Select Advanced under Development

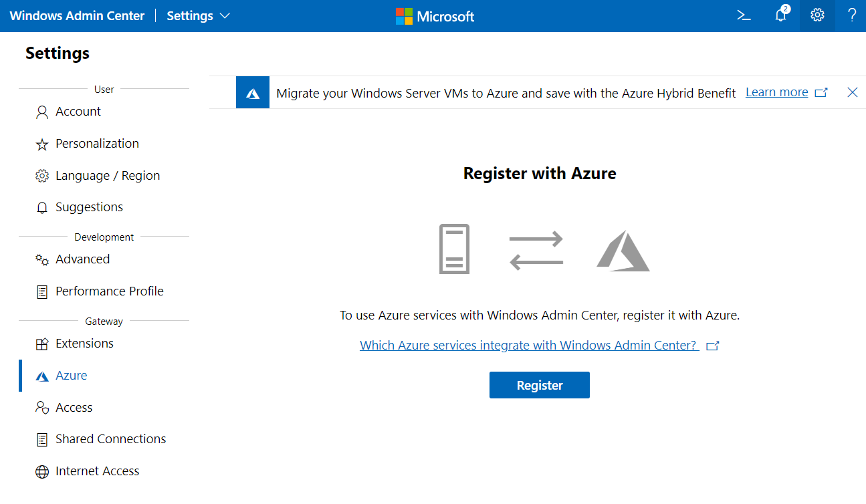pyautogui.click(x=82, y=259)
